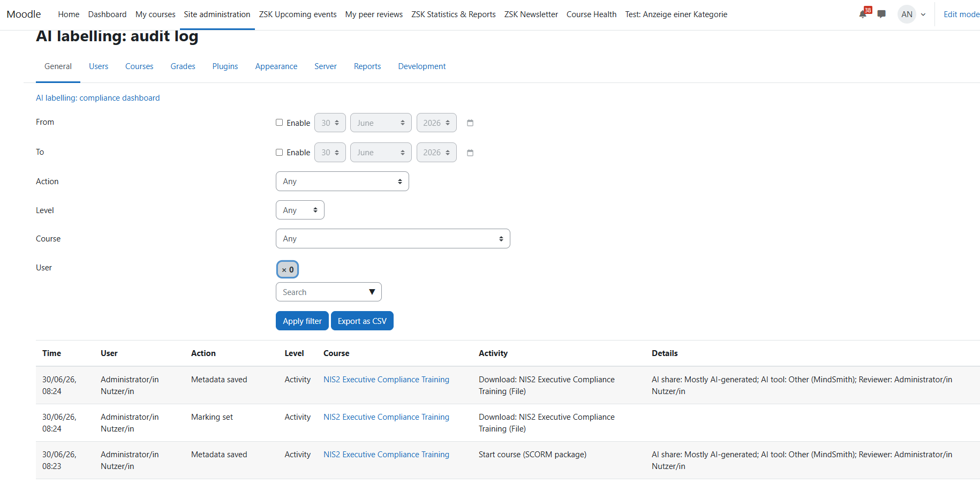Open the To date calendar picker
This screenshot has width=980, height=484.
tap(470, 153)
